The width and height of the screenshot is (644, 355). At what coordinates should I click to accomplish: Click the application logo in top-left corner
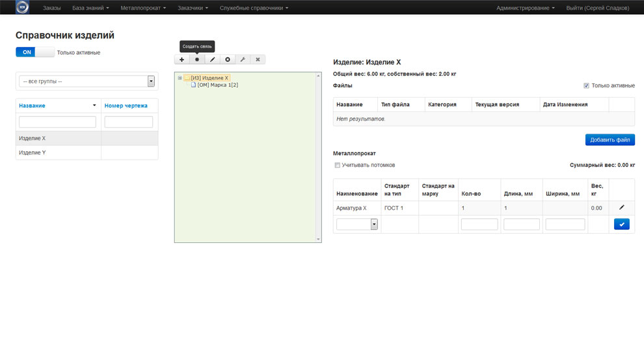[22, 8]
